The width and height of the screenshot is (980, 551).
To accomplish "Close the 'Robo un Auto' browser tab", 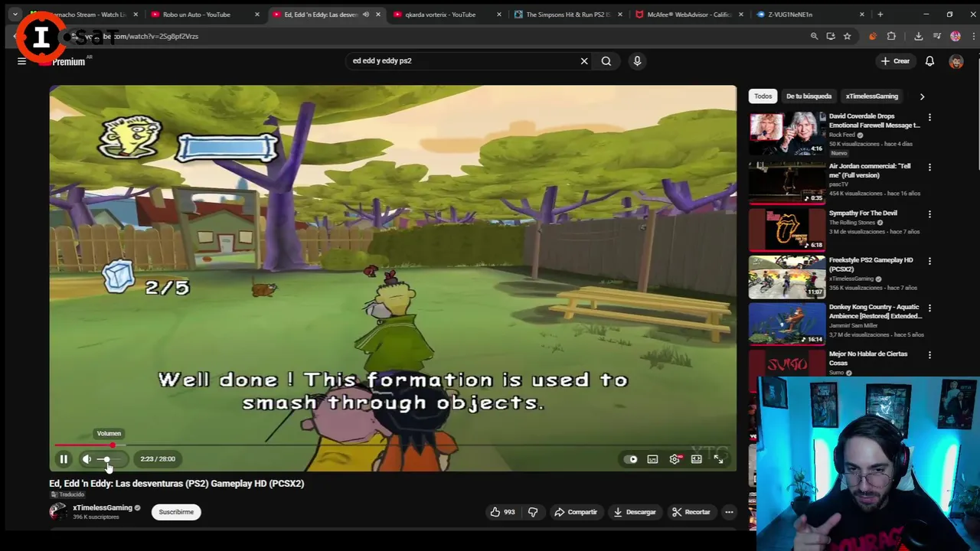I will pyautogui.click(x=256, y=15).
